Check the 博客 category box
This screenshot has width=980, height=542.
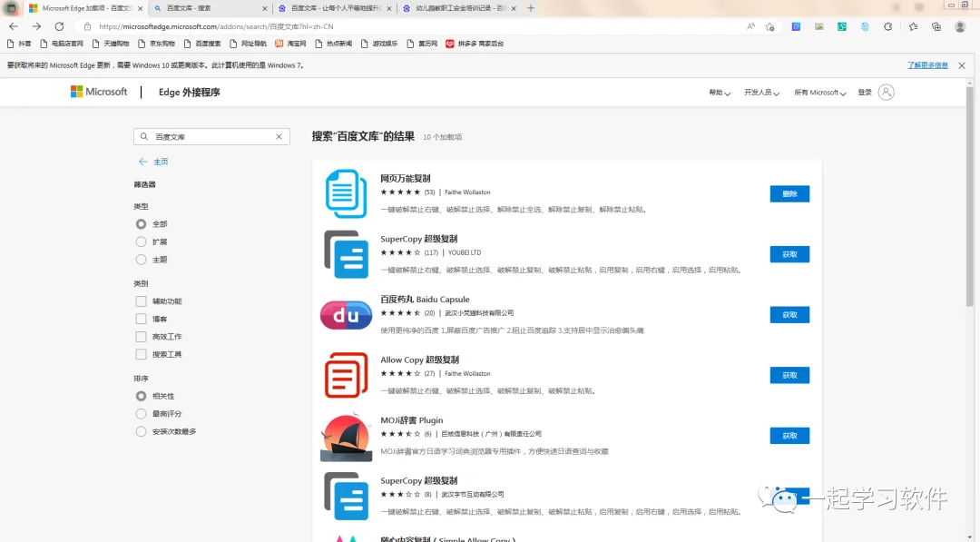(142, 319)
